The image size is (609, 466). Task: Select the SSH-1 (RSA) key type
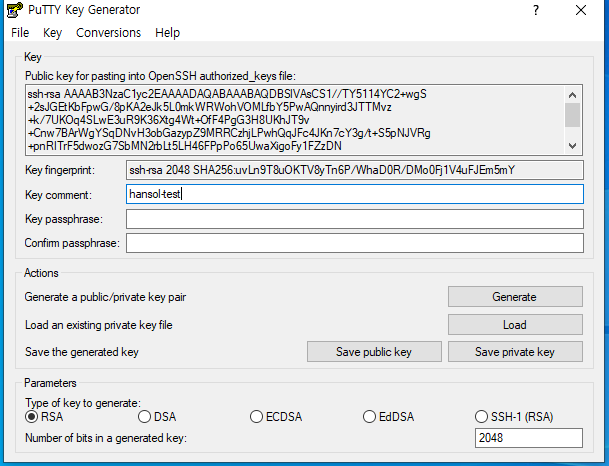coord(514,417)
